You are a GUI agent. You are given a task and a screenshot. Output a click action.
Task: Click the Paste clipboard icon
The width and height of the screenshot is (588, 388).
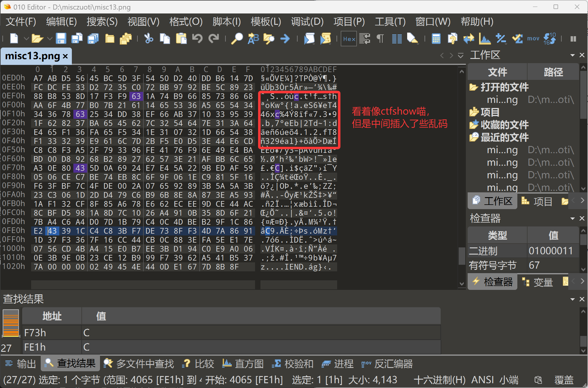coord(181,39)
